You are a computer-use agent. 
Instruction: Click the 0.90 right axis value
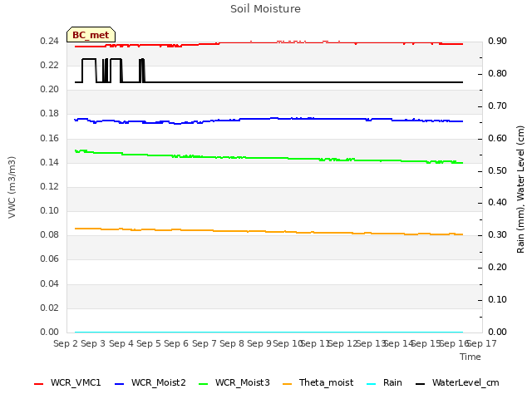pos(497,42)
